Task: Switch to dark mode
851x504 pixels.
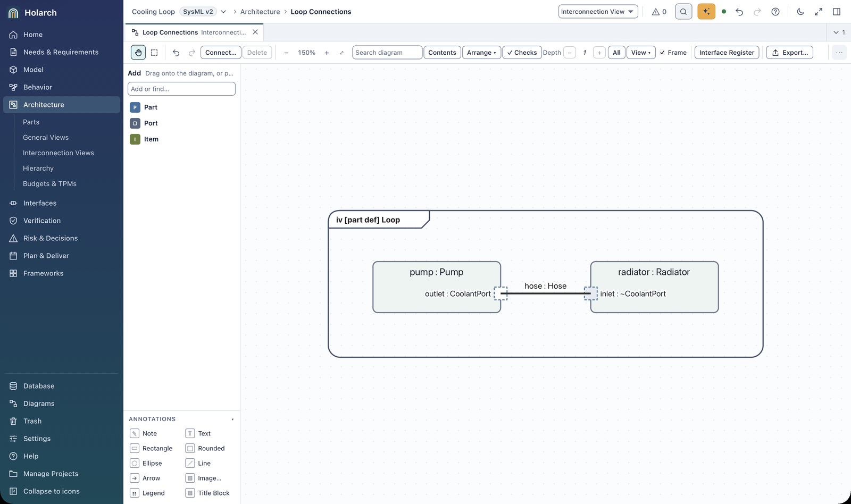Action: pyautogui.click(x=800, y=12)
